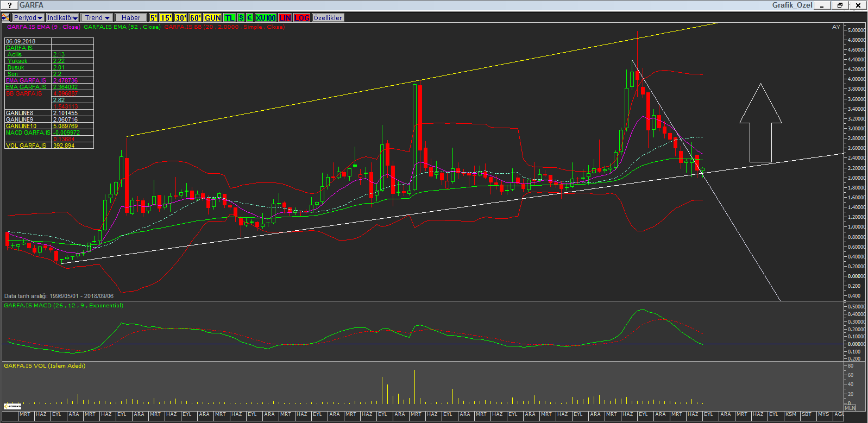
Task: Click the question mark help button
Action: [x=9, y=5]
